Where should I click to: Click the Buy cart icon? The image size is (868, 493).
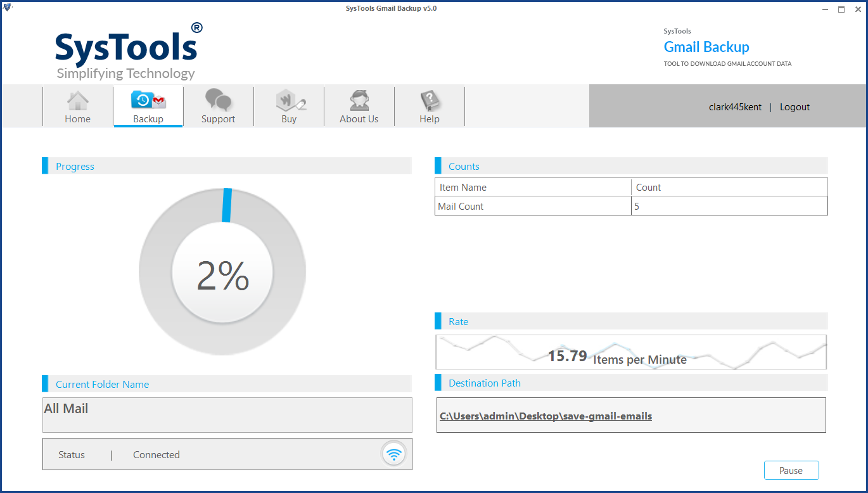point(291,101)
